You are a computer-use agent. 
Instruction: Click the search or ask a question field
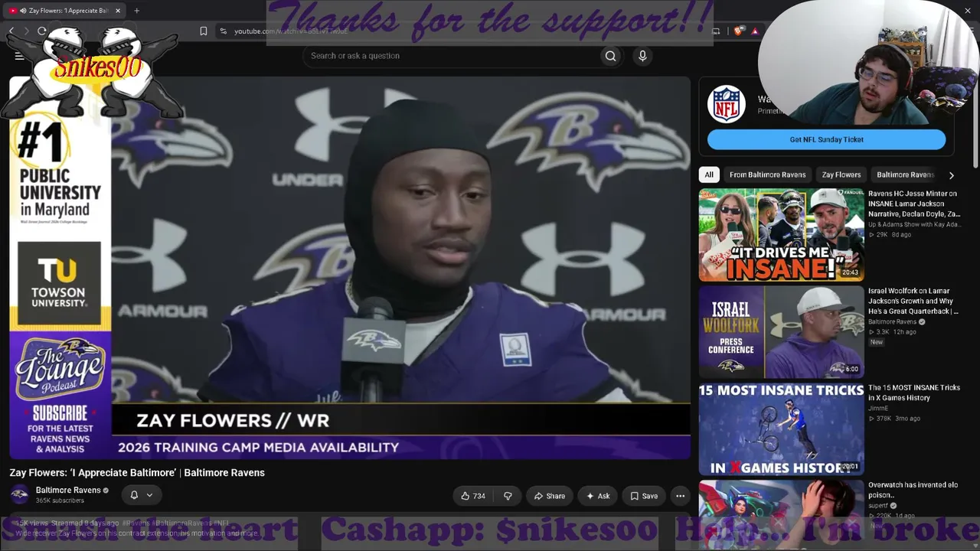[452, 56]
